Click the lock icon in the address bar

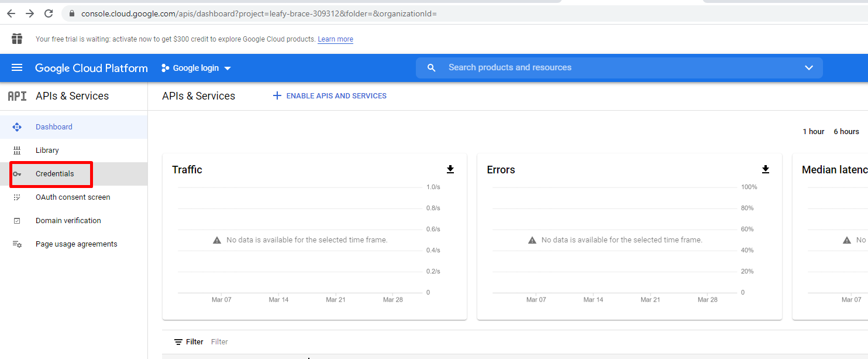(x=71, y=13)
